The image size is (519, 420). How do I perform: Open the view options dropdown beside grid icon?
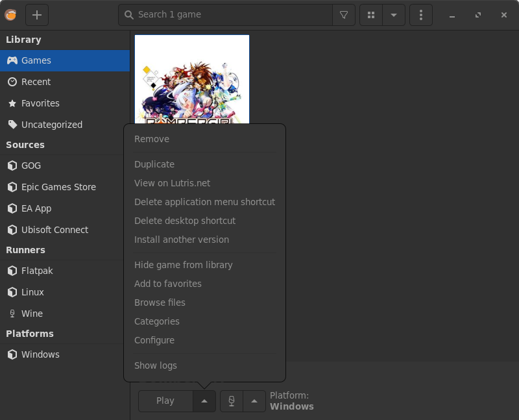pyautogui.click(x=394, y=14)
